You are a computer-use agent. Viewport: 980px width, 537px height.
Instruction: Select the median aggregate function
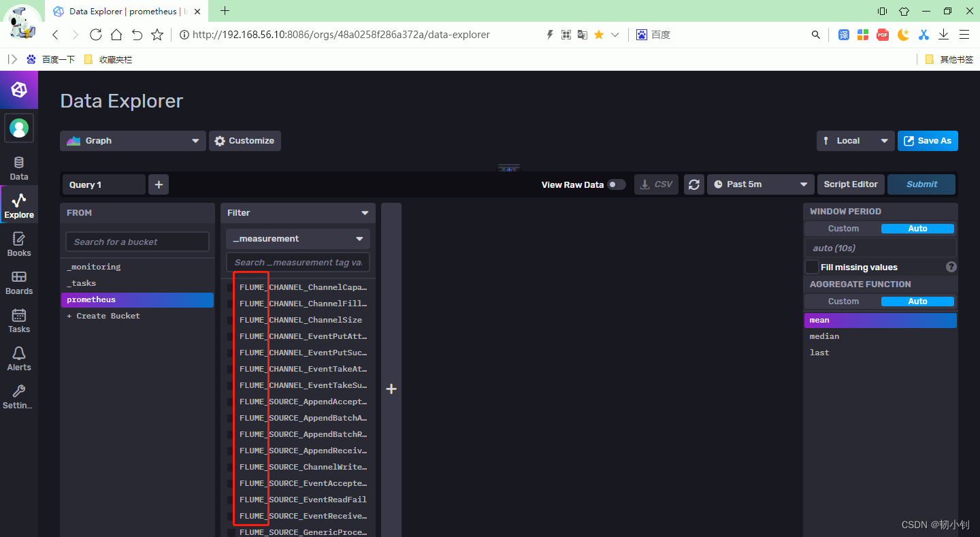(x=881, y=336)
